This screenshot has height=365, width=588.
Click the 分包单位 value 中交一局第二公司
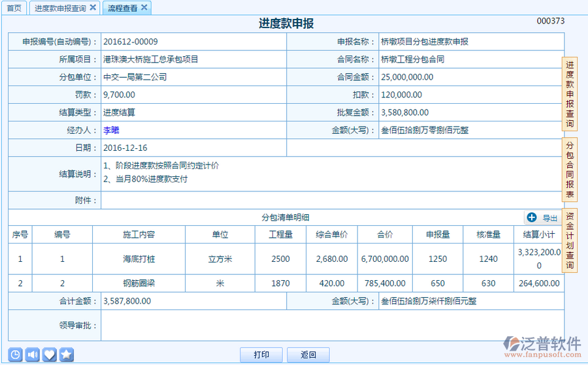click(x=135, y=77)
